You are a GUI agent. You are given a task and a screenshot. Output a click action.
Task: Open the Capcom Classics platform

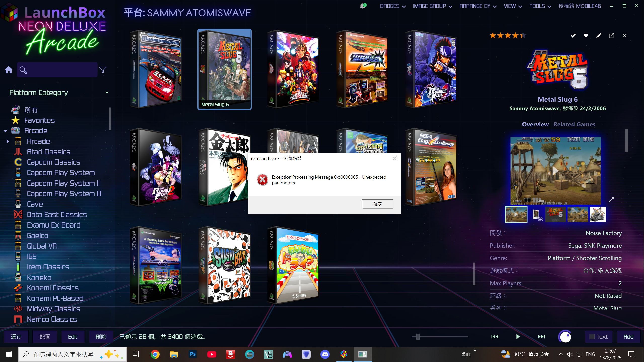54,162
